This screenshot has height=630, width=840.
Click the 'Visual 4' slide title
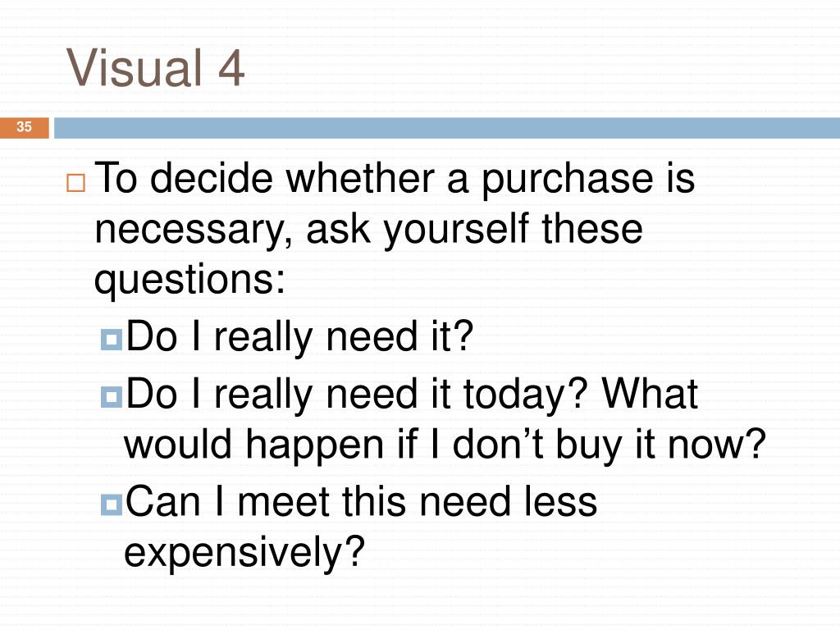tap(155, 68)
